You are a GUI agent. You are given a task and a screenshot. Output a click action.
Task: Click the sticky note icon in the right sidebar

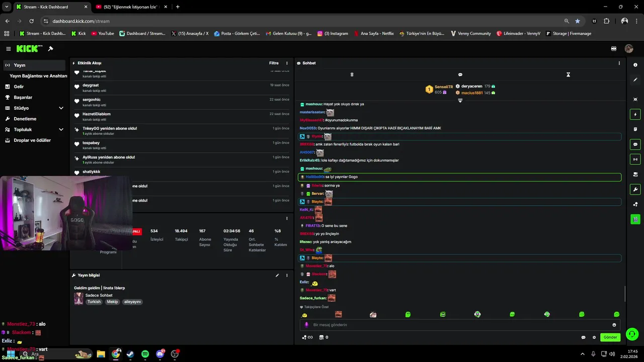[x=635, y=129]
